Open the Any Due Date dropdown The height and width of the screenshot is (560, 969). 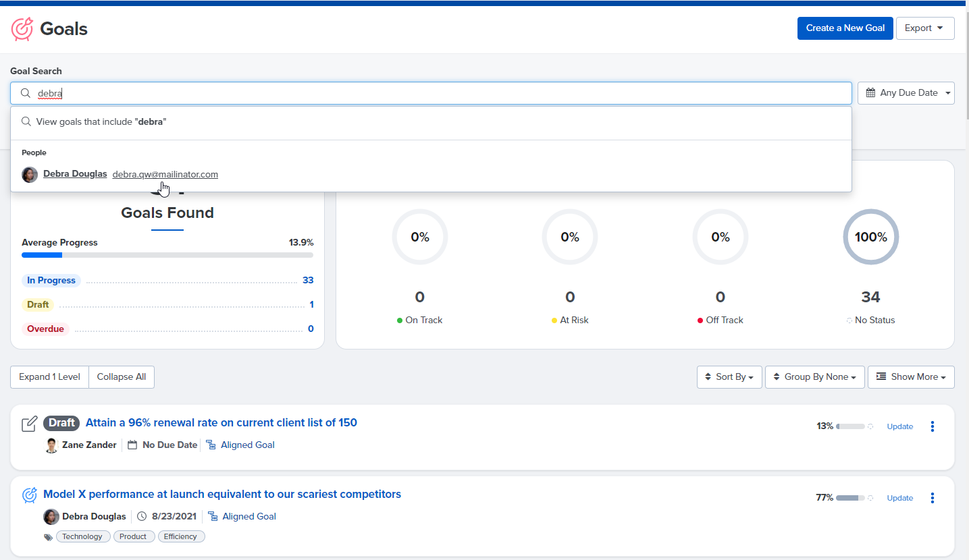[906, 93]
